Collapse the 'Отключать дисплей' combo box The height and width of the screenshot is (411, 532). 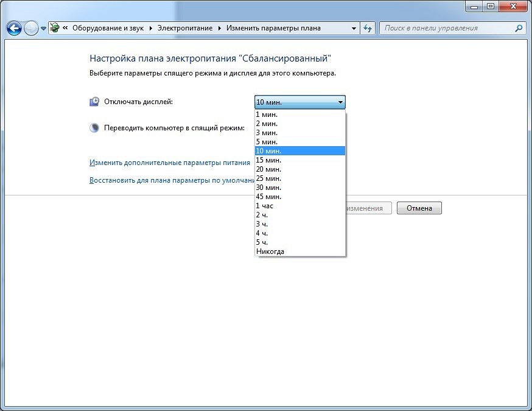coord(300,102)
